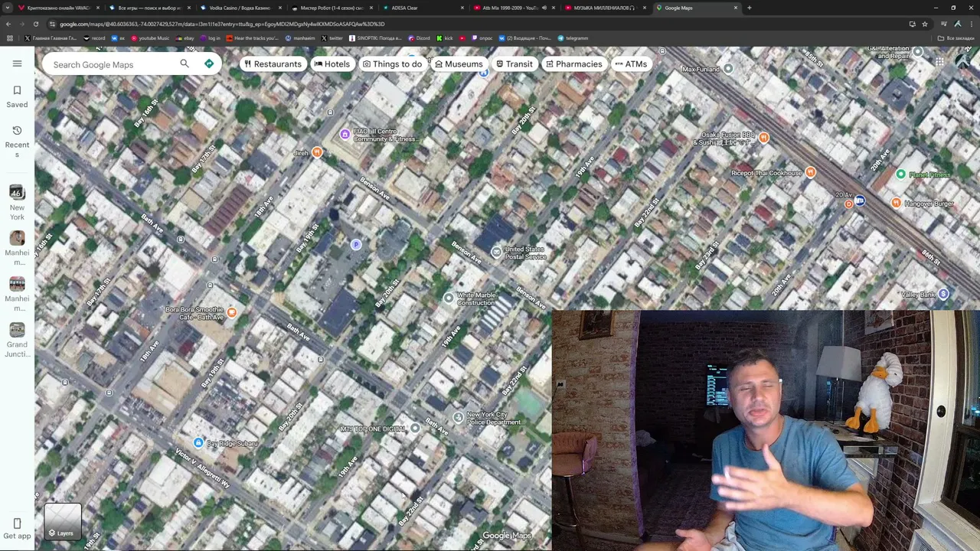980x551 pixels.
Task: Close the Google Maps browser tab
Action: (x=736, y=8)
